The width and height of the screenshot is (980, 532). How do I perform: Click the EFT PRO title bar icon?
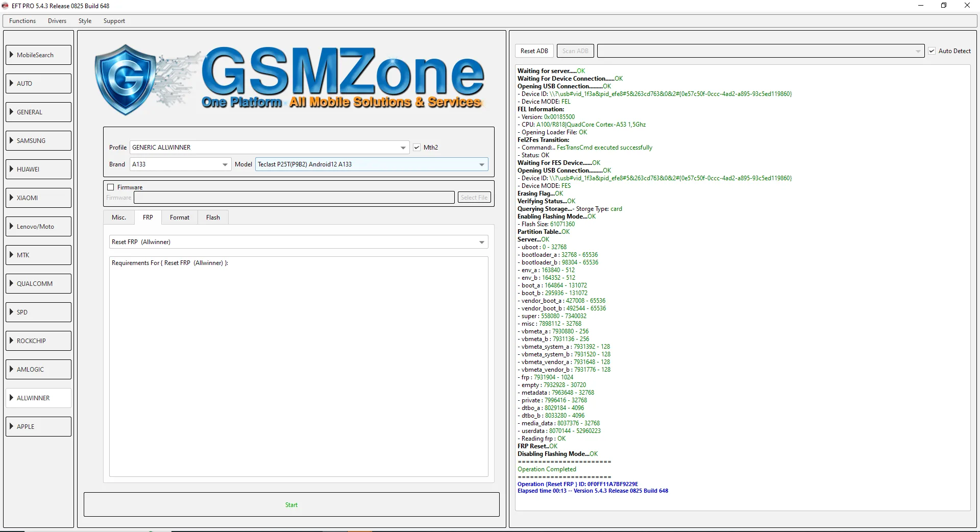pyautogui.click(x=5, y=6)
